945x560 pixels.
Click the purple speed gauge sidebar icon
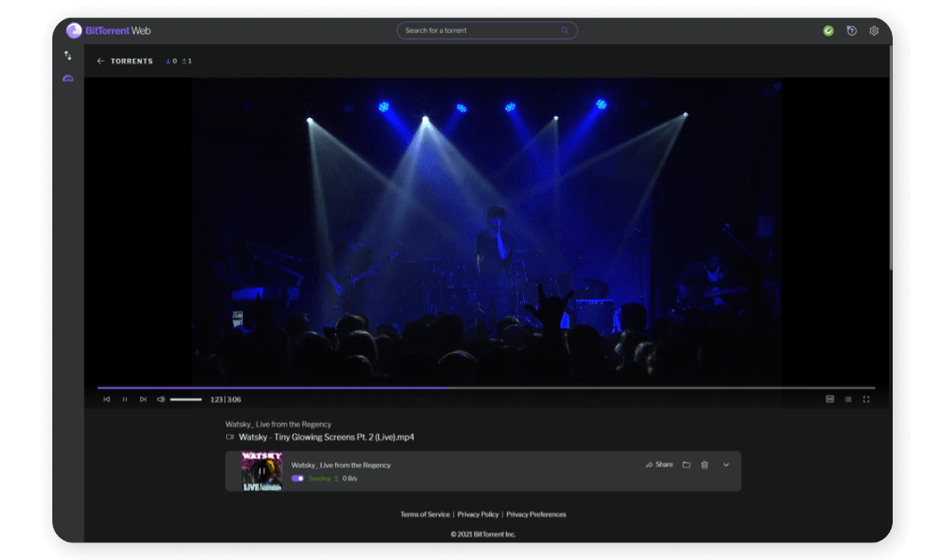pos(68,79)
